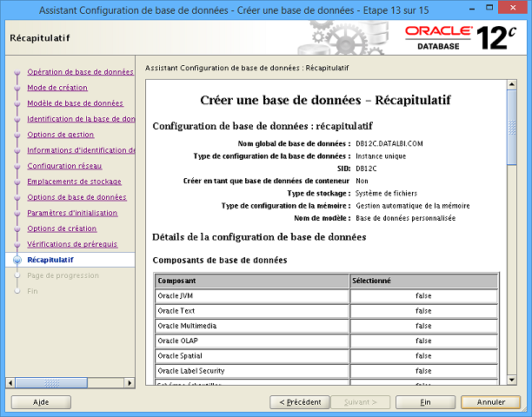Click Gestion automatique de la mémoire value
The height and width of the screenshot is (417, 532).
point(413,206)
